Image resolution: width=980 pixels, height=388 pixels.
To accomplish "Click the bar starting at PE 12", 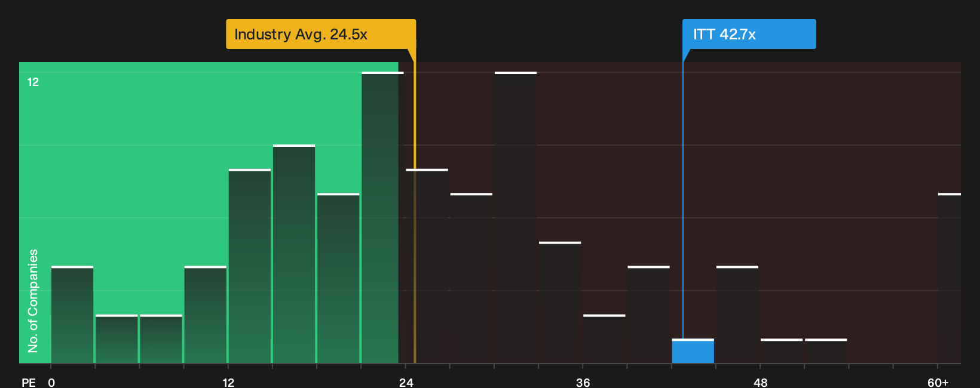I will (250, 266).
